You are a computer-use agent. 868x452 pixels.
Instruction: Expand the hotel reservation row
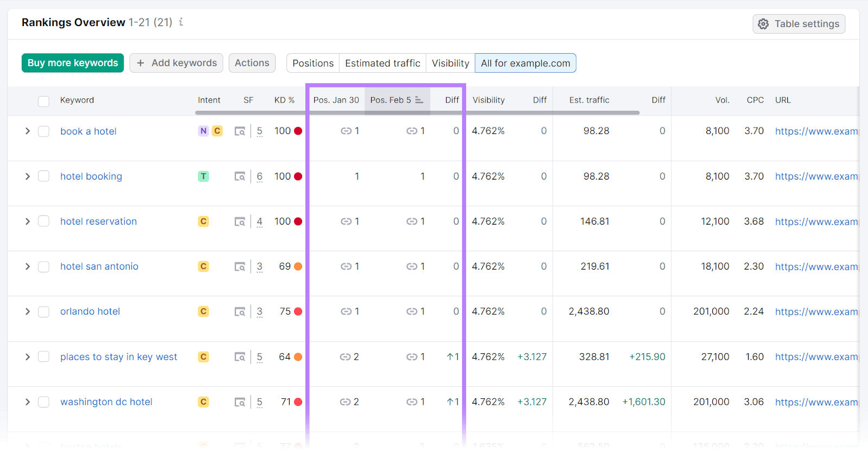tap(27, 221)
